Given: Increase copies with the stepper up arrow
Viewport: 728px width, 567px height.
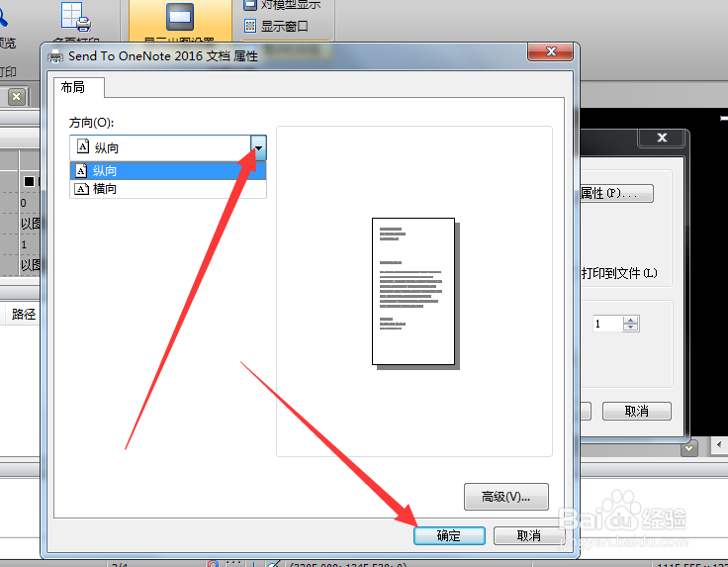Looking at the screenshot, I should (x=630, y=320).
